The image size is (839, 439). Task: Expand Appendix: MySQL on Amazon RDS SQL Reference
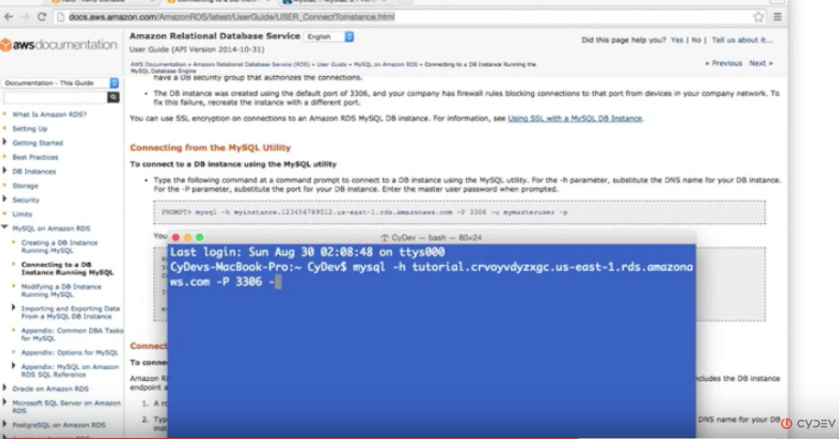13,366
